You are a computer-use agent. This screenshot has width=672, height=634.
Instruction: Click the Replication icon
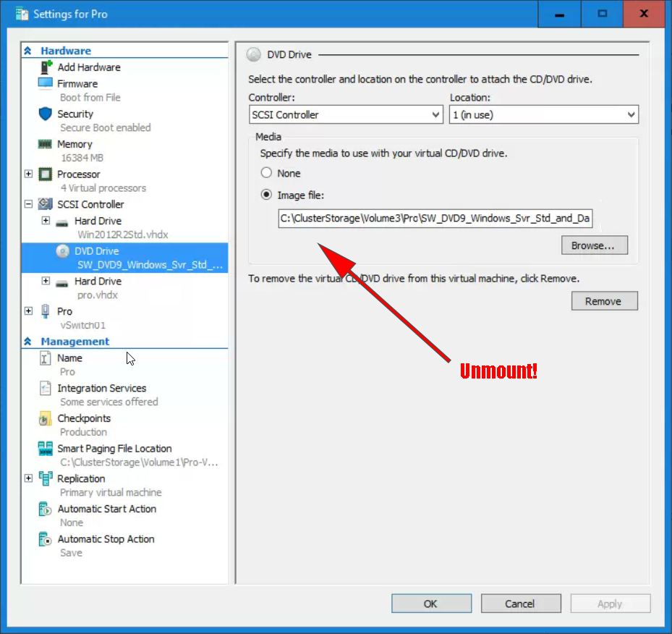[45, 478]
